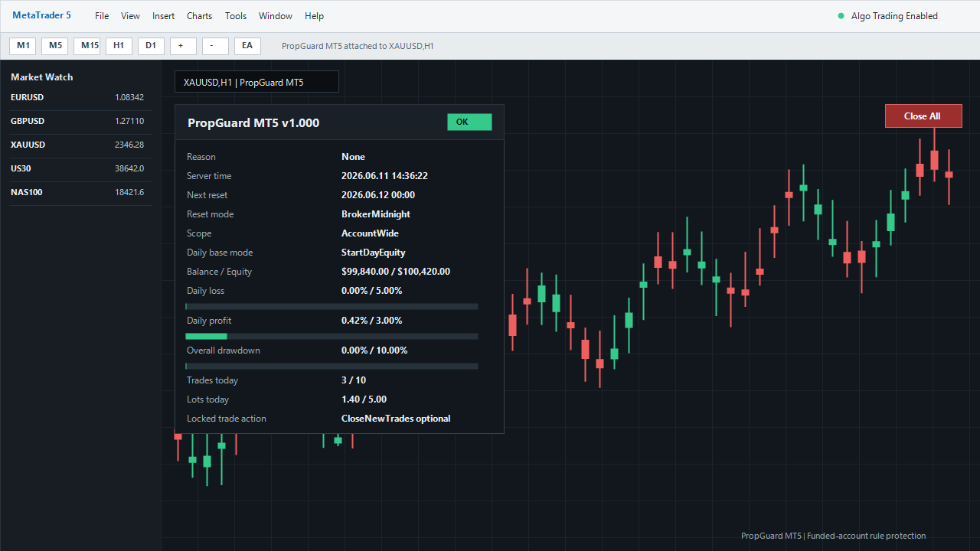Click the EA toolbar button
Viewport: 980px width, 551px height.
click(x=248, y=46)
